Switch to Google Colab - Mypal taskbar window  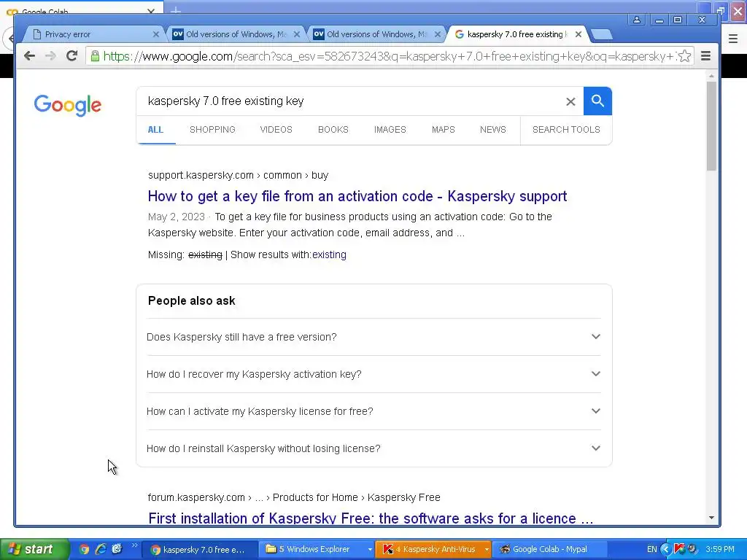pyautogui.click(x=549, y=549)
